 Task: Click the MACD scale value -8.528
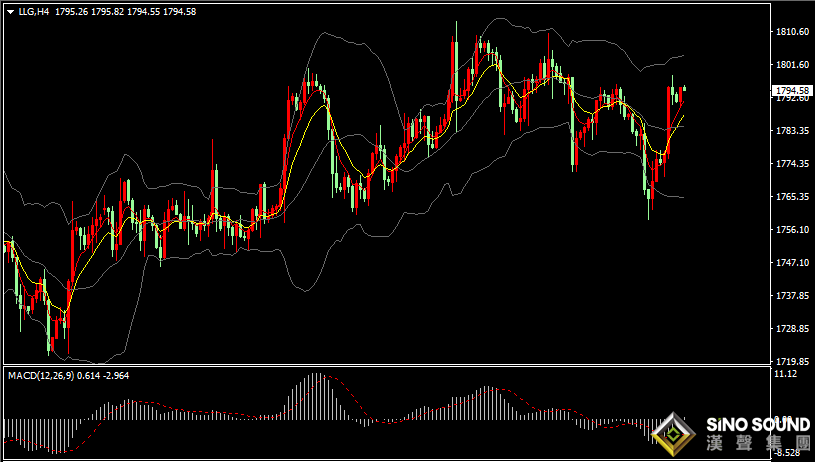tap(787, 453)
